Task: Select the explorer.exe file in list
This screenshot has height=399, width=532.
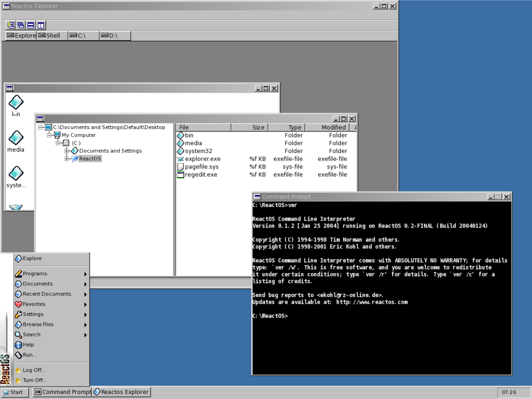Action: [202, 159]
